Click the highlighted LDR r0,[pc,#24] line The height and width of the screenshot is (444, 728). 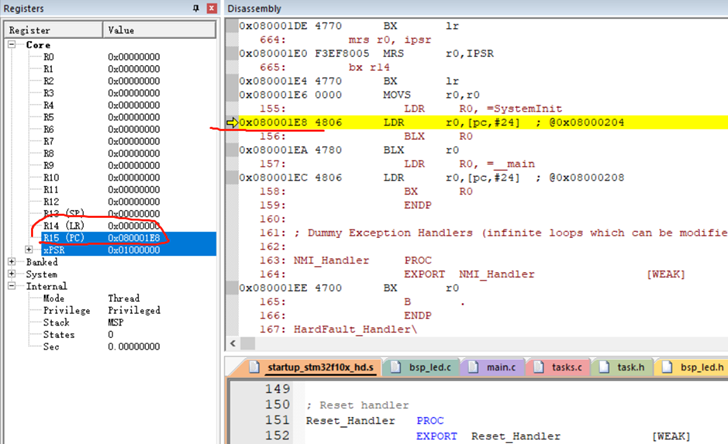483,123
